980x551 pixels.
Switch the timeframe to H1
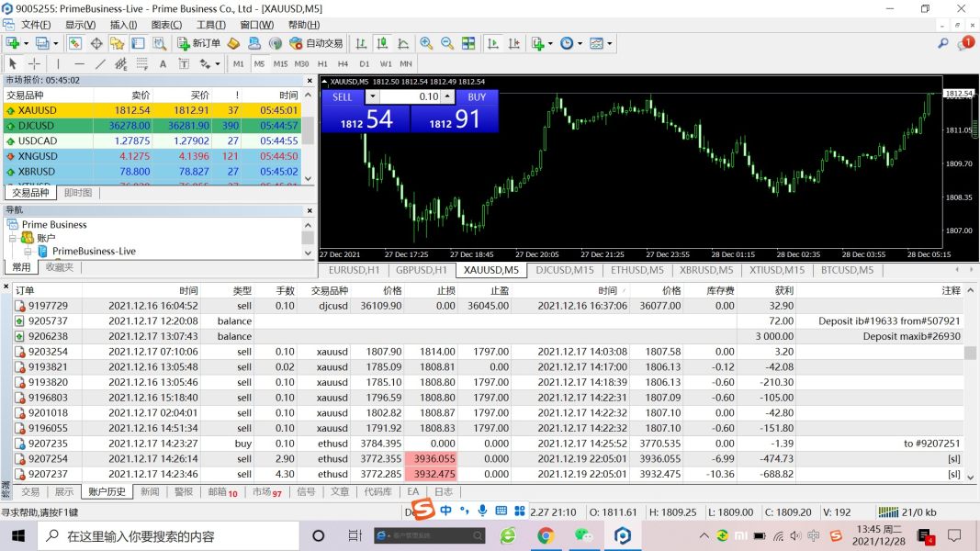point(322,64)
